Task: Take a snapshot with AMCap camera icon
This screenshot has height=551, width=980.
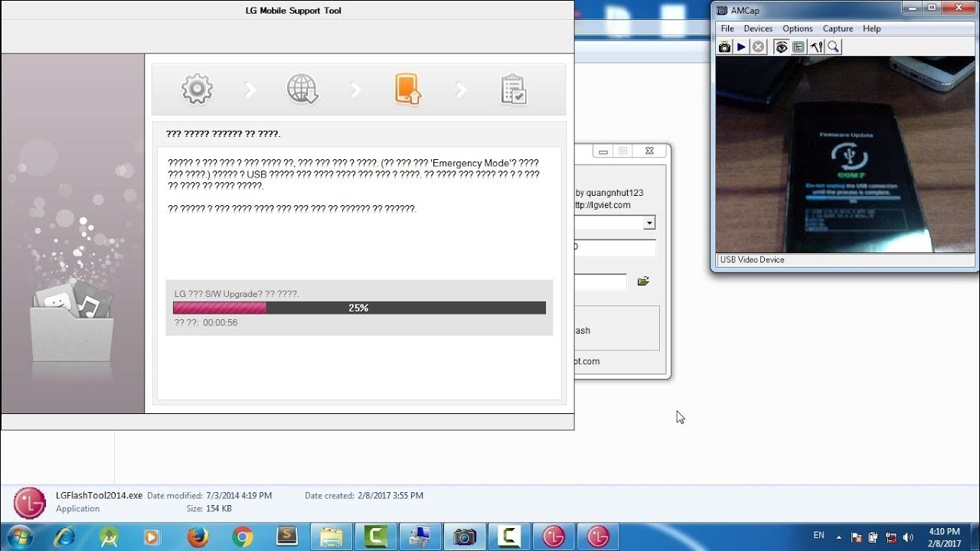Action: click(724, 47)
